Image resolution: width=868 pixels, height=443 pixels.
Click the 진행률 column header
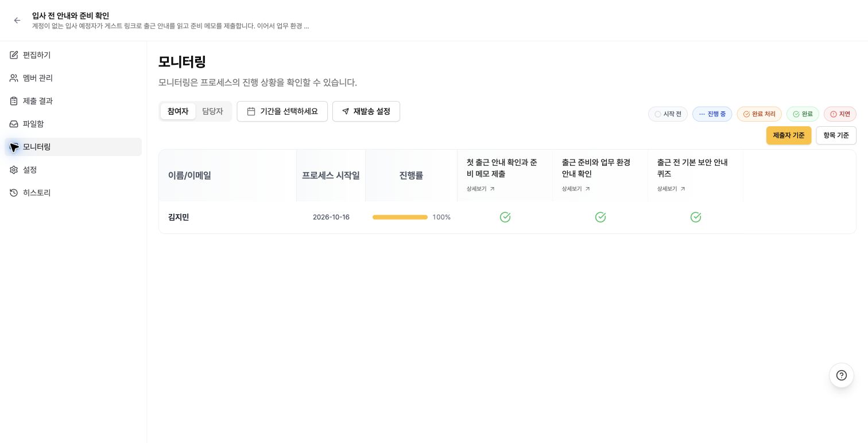(x=411, y=176)
